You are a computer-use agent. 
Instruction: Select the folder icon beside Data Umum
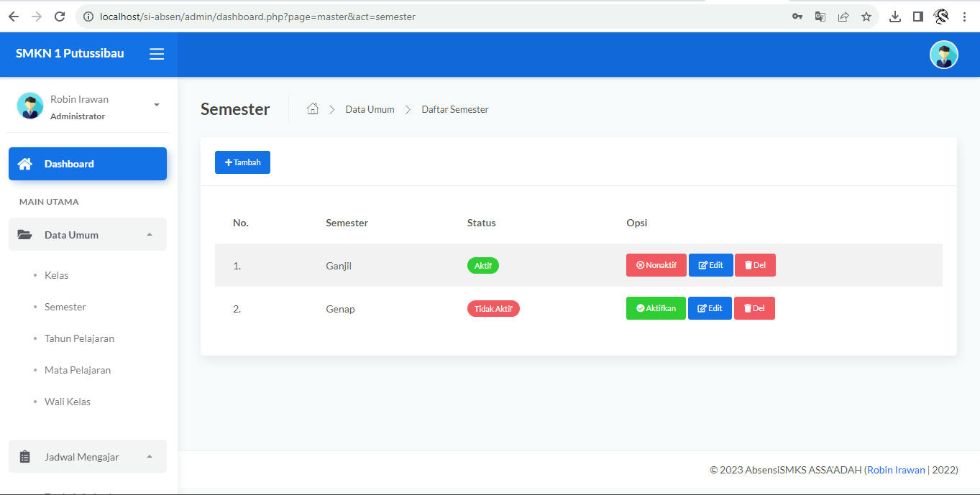pos(24,234)
